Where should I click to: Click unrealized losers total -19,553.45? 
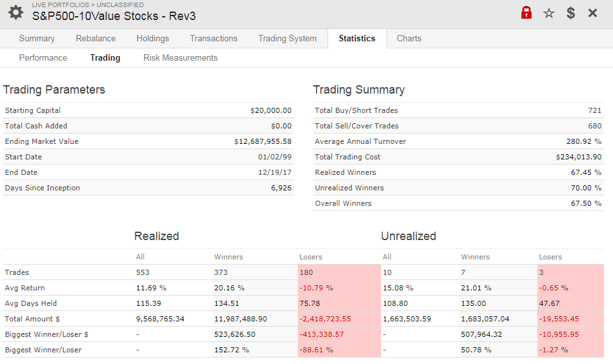point(559,319)
